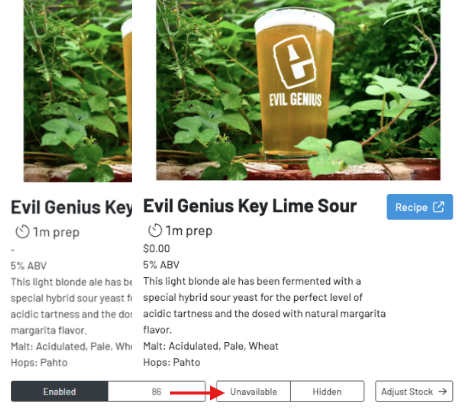This screenshot has width=460, height=410.
Task: Switch the item status to Hidden
Action: click(327, 391)
